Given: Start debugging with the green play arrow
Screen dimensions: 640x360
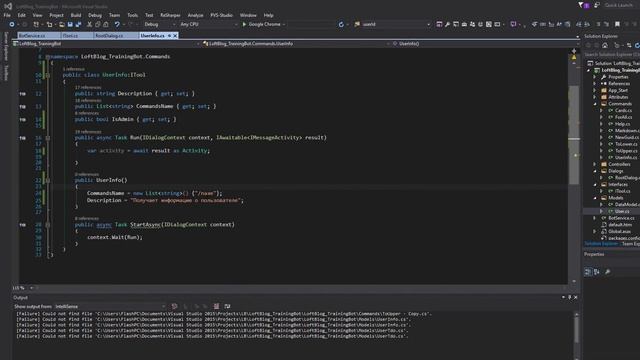Looking at the screenshot, I should (x=244, y=24).
